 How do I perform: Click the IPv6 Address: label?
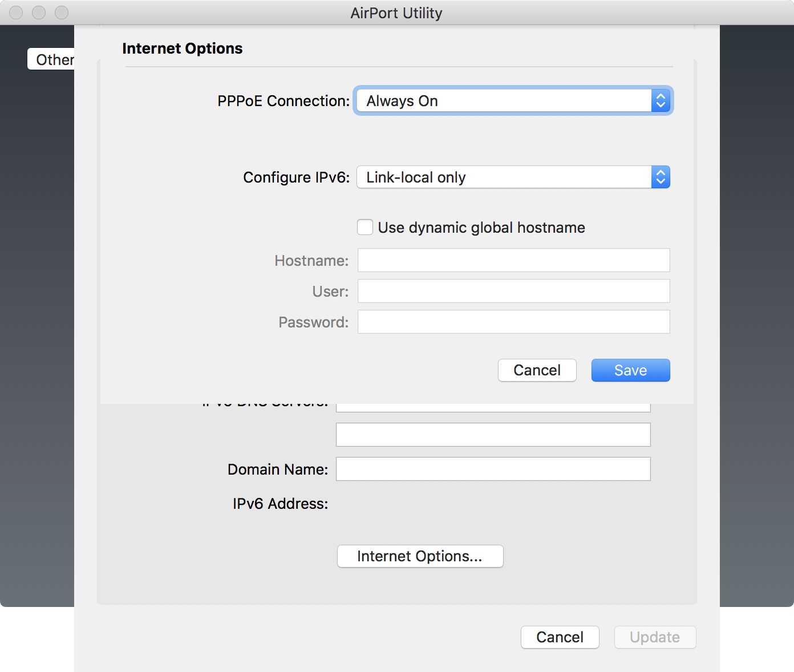pos(280,504)
